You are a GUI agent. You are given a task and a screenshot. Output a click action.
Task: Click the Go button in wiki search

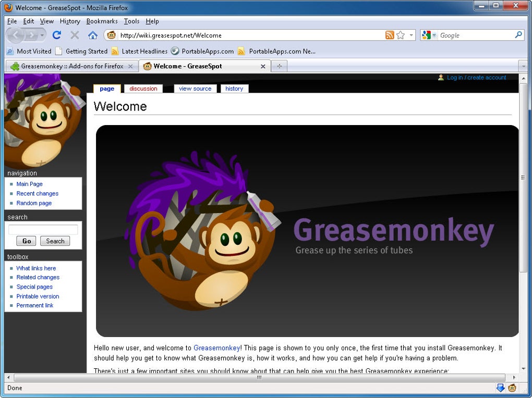click(x=27, y=241)
